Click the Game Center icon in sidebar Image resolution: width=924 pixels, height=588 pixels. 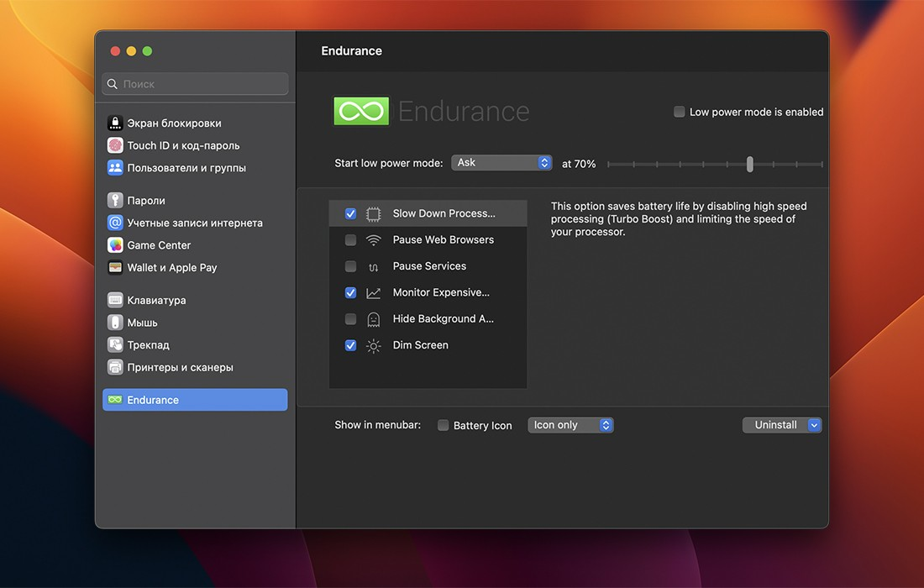115,245
